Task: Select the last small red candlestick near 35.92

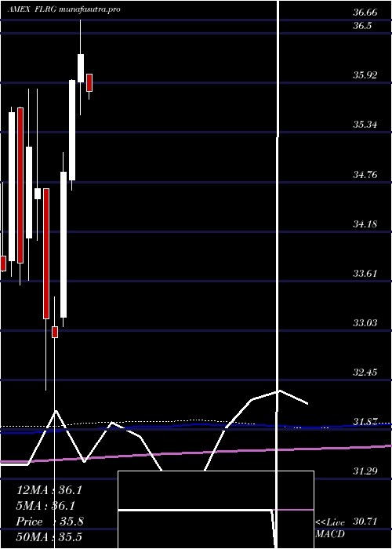Action: coord(89,82)
